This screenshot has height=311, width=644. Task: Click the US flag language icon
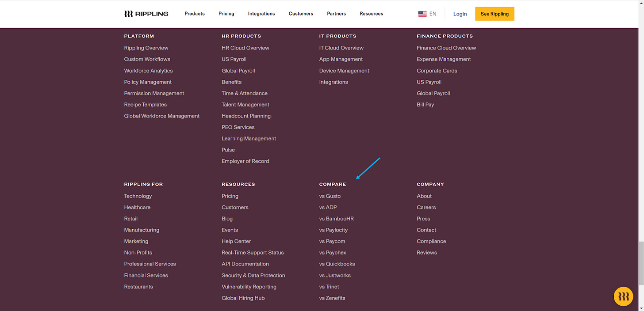(x=422, y=14)
